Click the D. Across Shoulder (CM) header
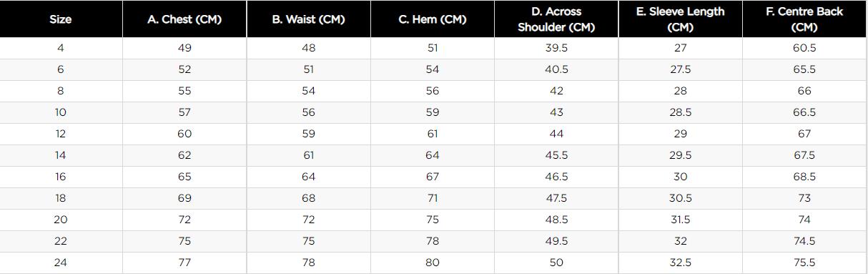 click(556, 19)
